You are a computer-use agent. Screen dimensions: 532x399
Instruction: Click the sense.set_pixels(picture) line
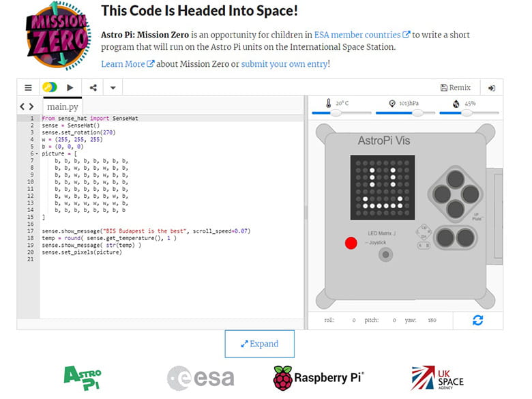point(82,252)
